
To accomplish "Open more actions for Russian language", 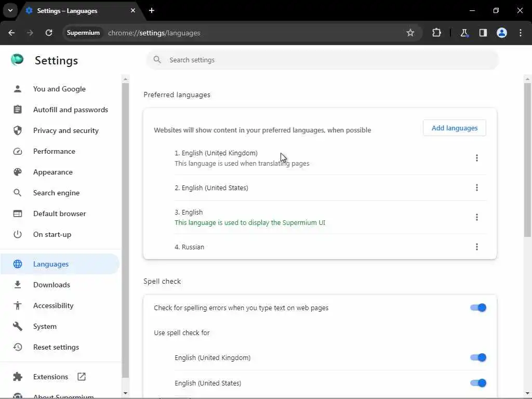I will [477, 247].
